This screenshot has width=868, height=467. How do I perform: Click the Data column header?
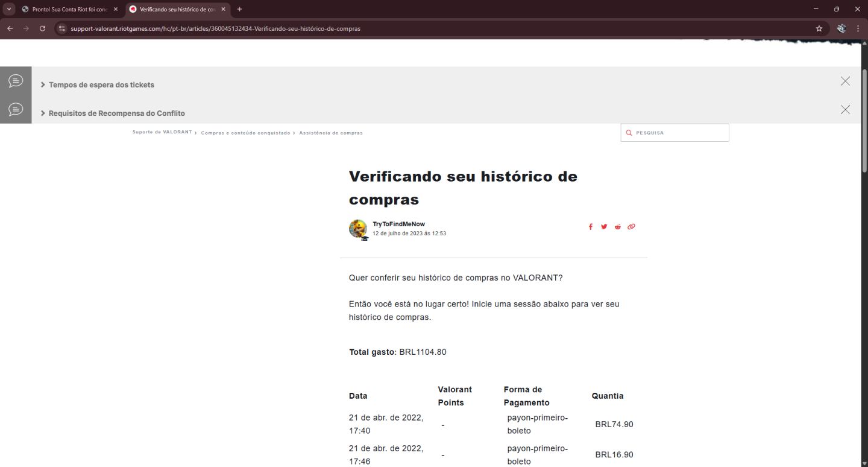tap(358, 396)
